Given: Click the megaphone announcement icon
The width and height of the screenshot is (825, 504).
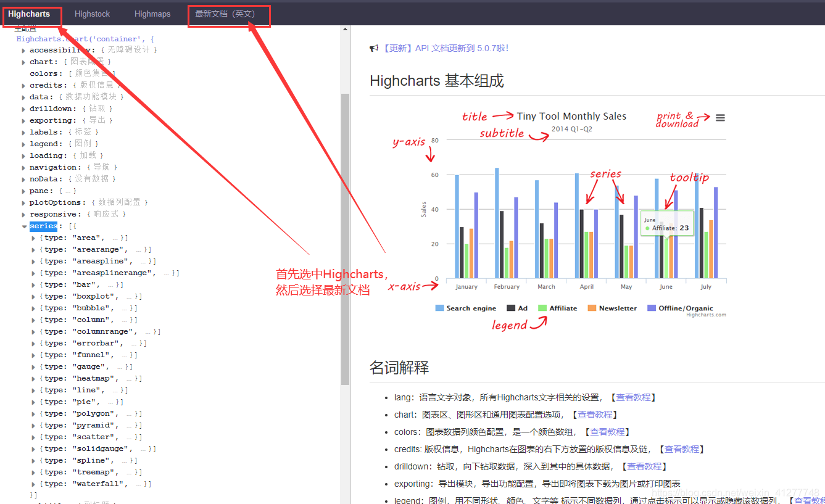Looking at the screenshot, I should pyautogui.click(x=374, y=48).
